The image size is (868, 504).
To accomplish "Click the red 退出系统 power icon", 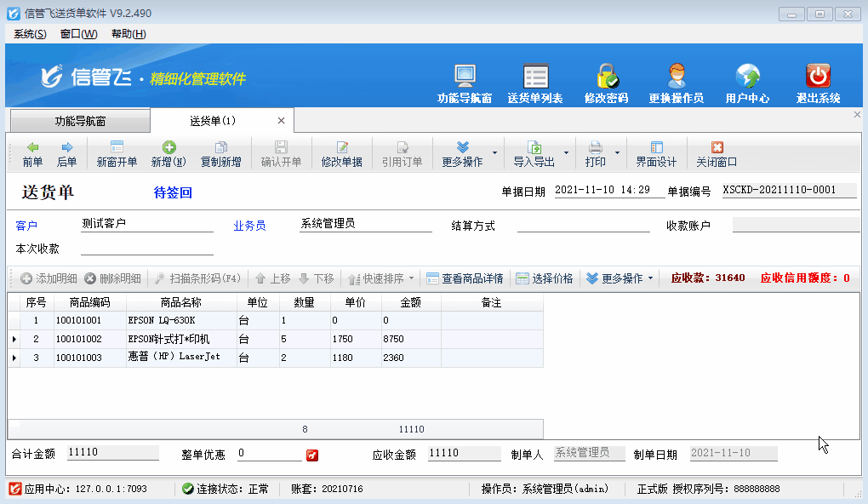I will pos(818,77).
